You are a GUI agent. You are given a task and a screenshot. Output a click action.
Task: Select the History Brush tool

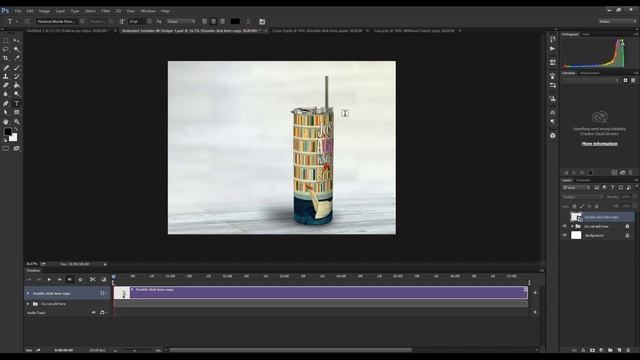coord(16,76)
